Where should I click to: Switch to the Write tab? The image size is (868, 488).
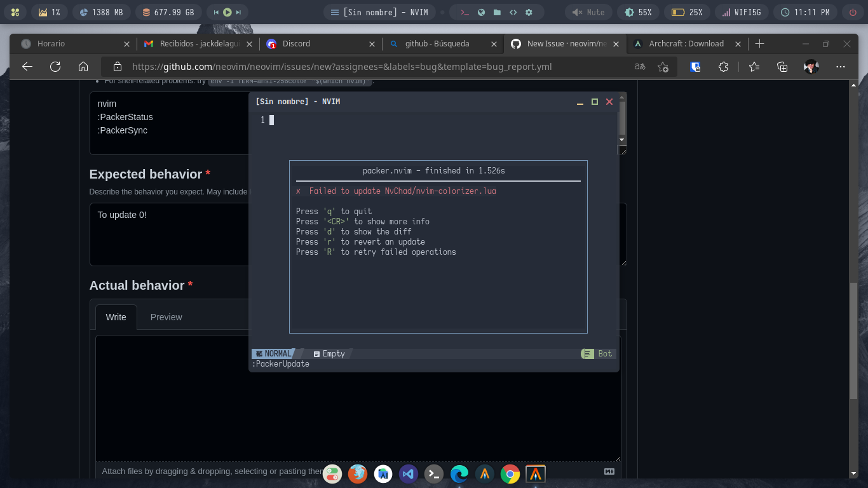coord(116,316)
